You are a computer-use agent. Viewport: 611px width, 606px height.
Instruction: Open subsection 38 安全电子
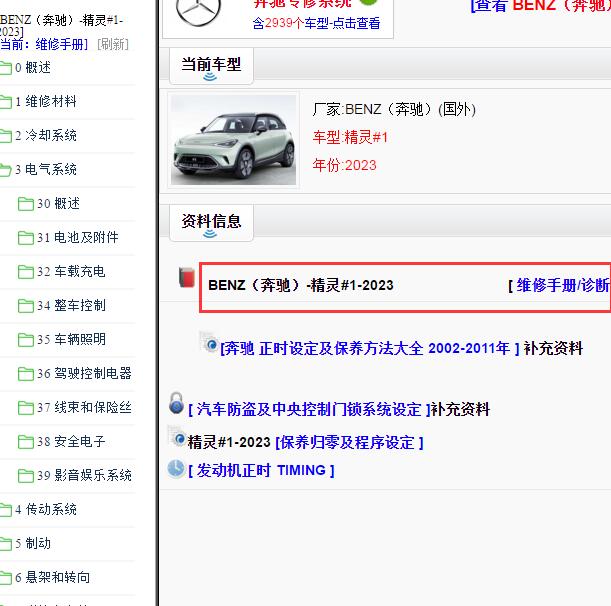click(71, 441)
